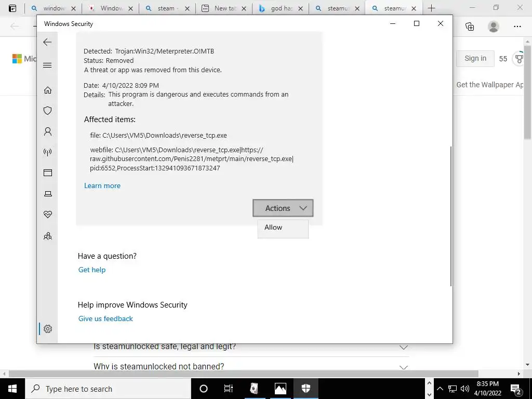Screen dimensions: 532x399
Task: Click Microsoft rewards points 55
Action: (x=503, y=59)
